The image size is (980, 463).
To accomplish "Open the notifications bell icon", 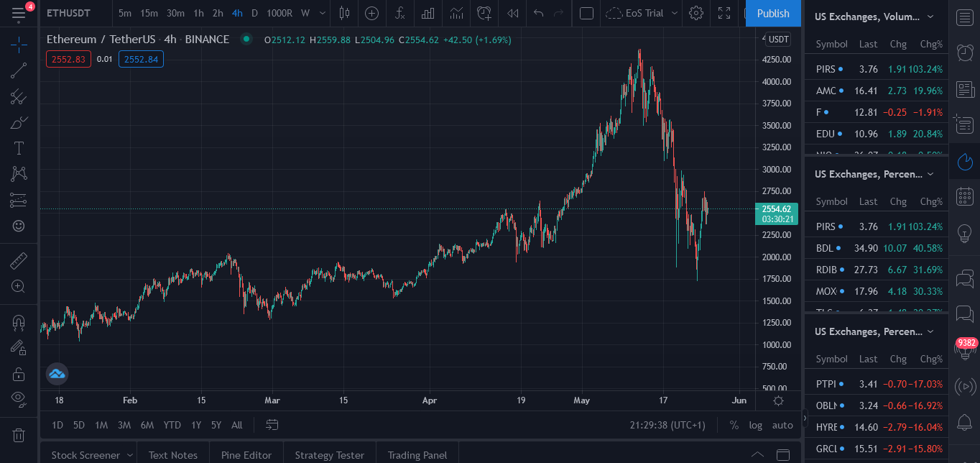I will click(965, 423).
